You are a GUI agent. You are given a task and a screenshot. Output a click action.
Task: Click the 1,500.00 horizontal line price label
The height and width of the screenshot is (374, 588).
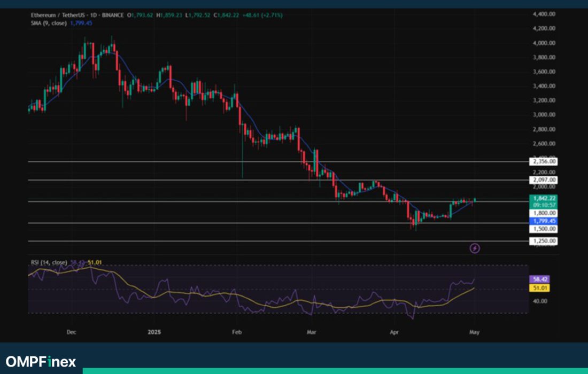[x=543, y=229]
